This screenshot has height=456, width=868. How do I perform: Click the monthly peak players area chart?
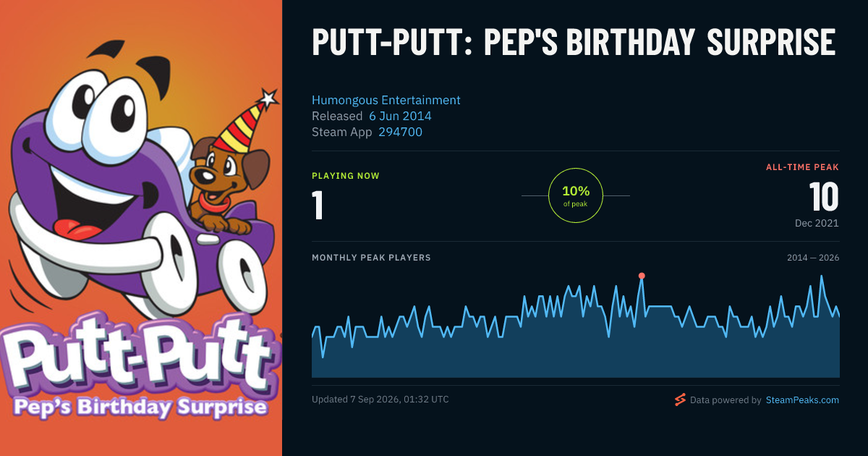pos(576,326)
